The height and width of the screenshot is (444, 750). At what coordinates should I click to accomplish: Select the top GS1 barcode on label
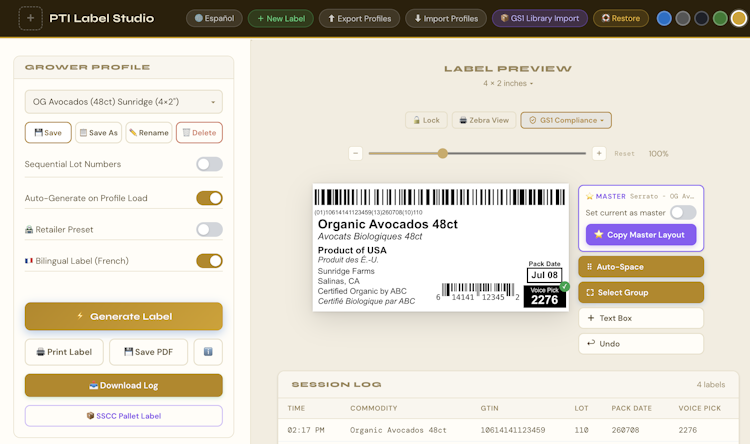440,197
